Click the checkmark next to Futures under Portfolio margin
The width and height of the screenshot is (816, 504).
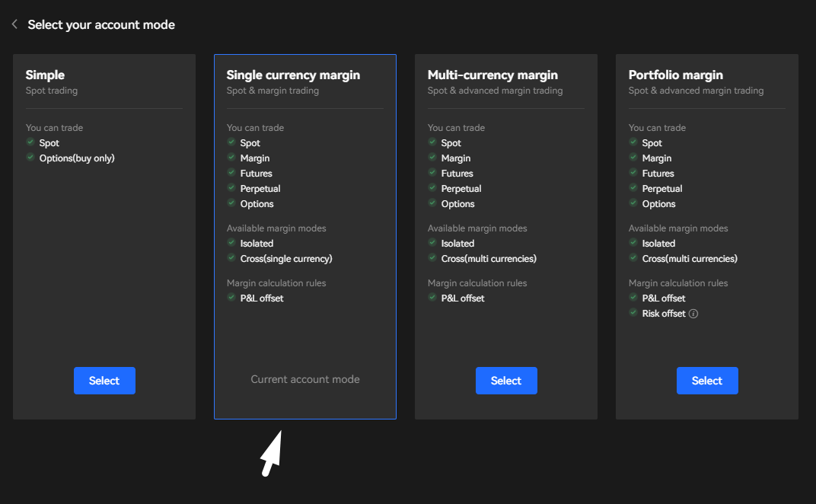(x=633, y=173)
